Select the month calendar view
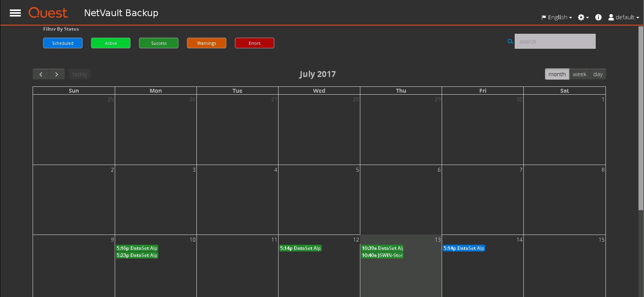Image resolution: width=644 pixels, height=297 pixels. tap(557, 74)
